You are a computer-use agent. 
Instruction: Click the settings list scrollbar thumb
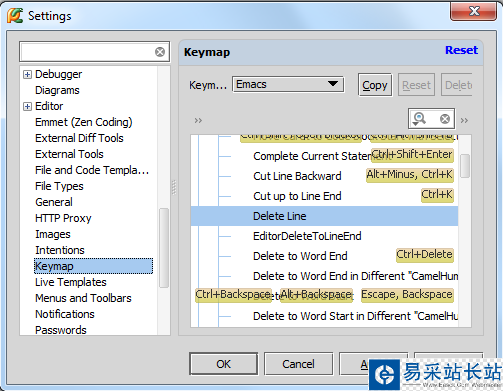(164, 248)
